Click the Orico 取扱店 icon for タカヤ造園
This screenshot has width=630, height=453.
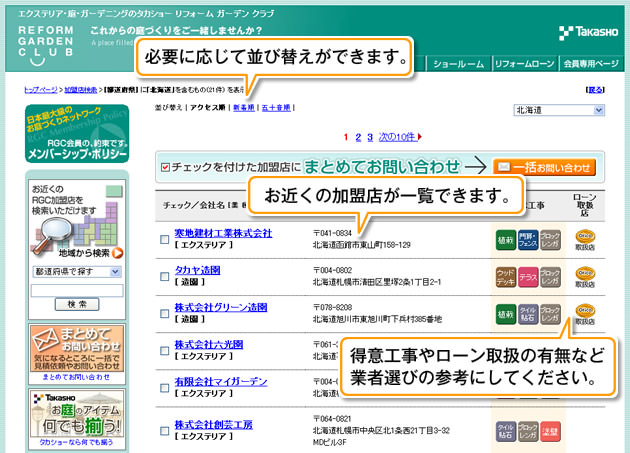point(585,277)
